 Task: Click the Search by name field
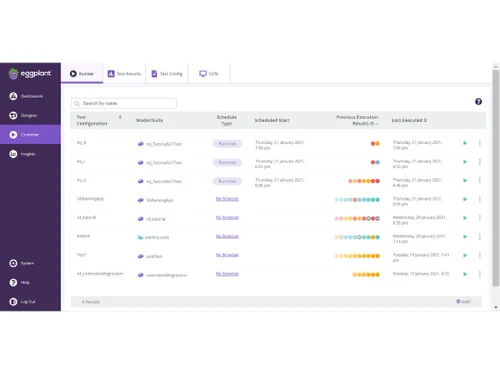(x=124, y=103)
